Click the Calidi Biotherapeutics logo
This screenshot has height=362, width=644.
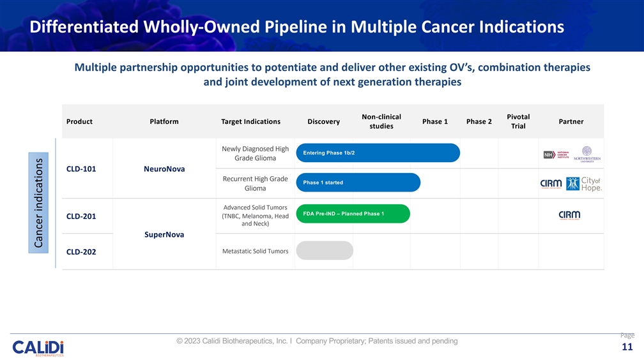tap(38, 347)
